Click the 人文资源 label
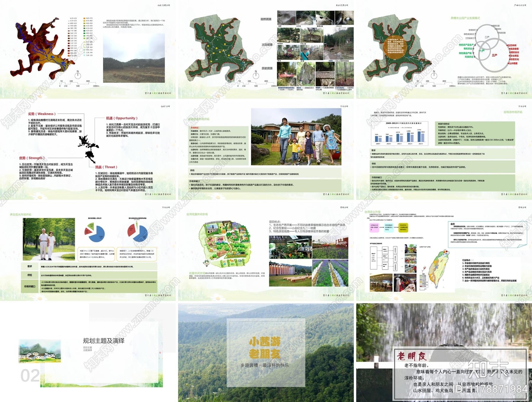 tap(267, 45)
